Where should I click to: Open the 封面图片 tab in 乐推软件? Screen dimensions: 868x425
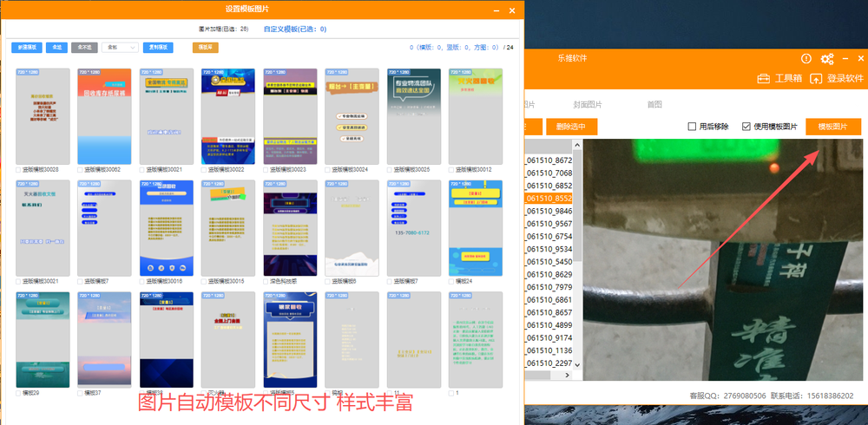(x=588, y=105)
